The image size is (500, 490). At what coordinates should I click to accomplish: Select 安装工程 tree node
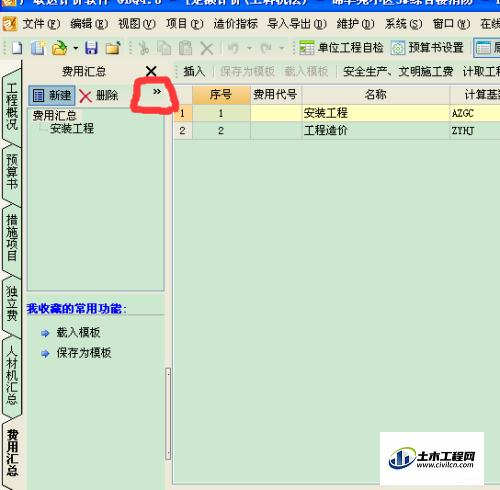click(72, 128)
